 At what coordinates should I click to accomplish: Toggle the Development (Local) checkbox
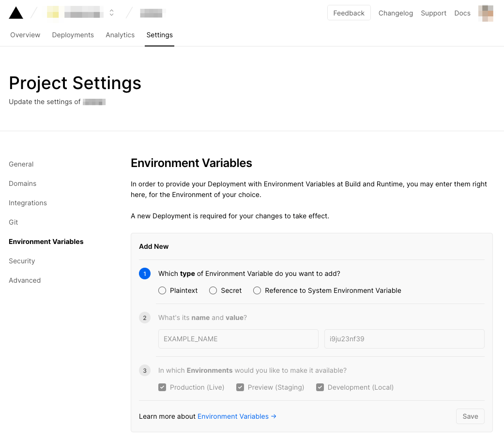pos(320,387)
